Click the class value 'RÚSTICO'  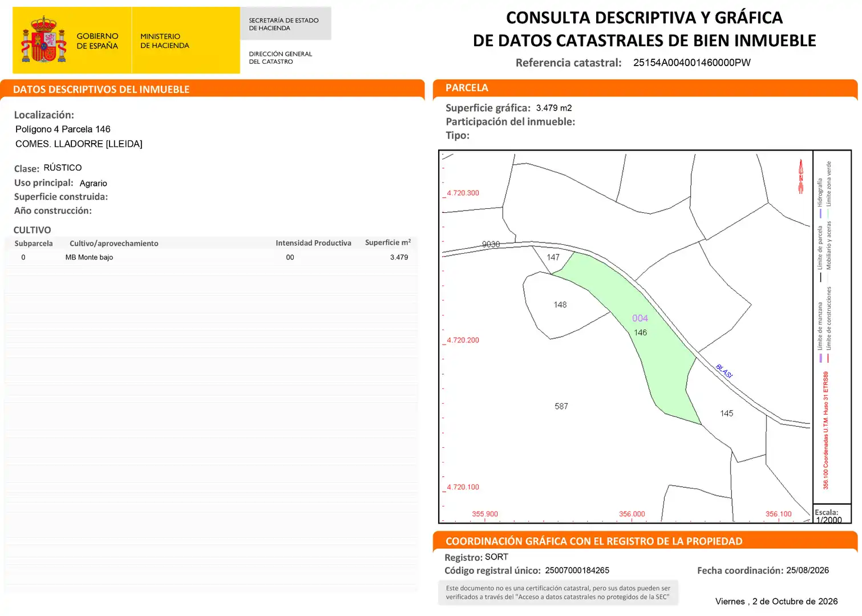[63, 168]
